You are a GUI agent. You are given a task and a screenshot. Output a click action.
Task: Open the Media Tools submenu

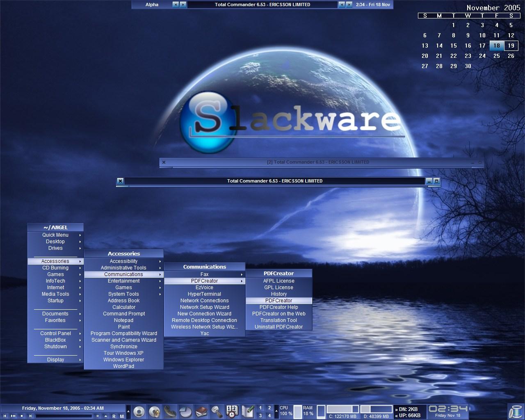click(x=55, y=294)
